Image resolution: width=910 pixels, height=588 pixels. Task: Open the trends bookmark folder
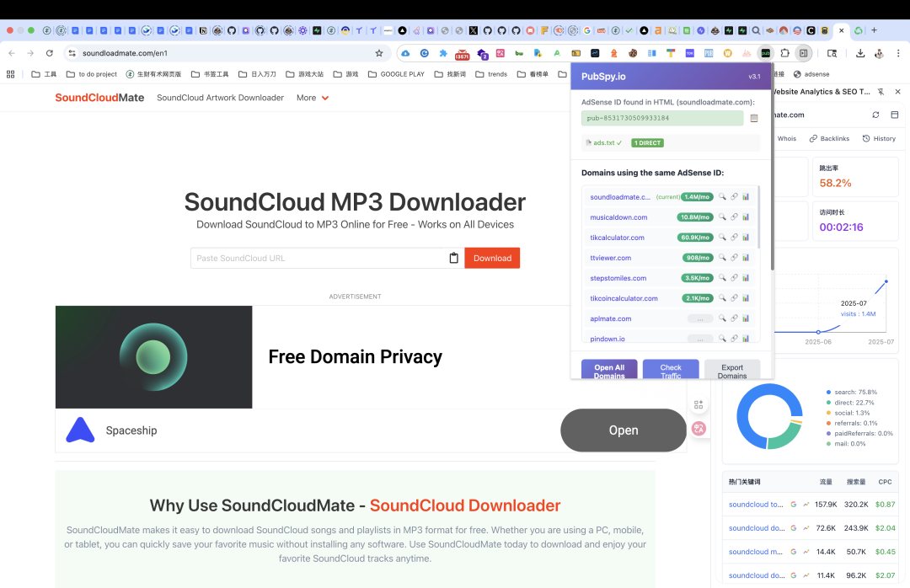pyautogui.click(x=491, y=74)
